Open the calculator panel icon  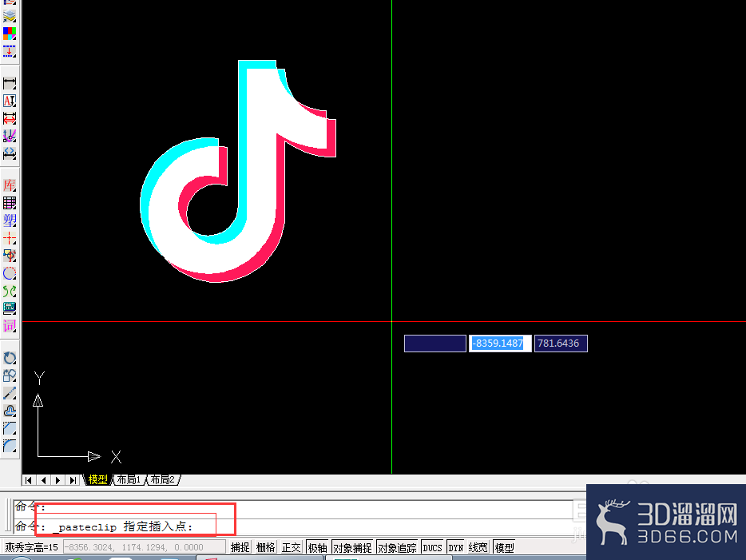coord(10,308)
